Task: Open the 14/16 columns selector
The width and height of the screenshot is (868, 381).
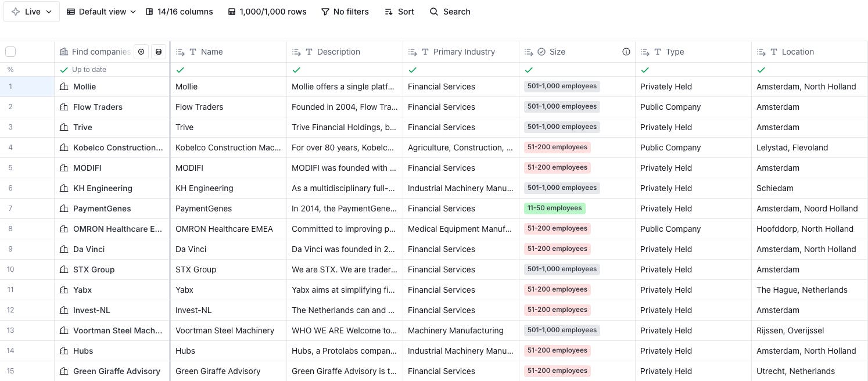Action: point(179,12)
